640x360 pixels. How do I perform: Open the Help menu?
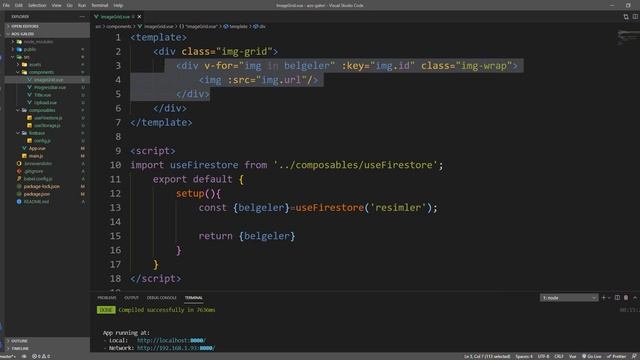point(118,5)
